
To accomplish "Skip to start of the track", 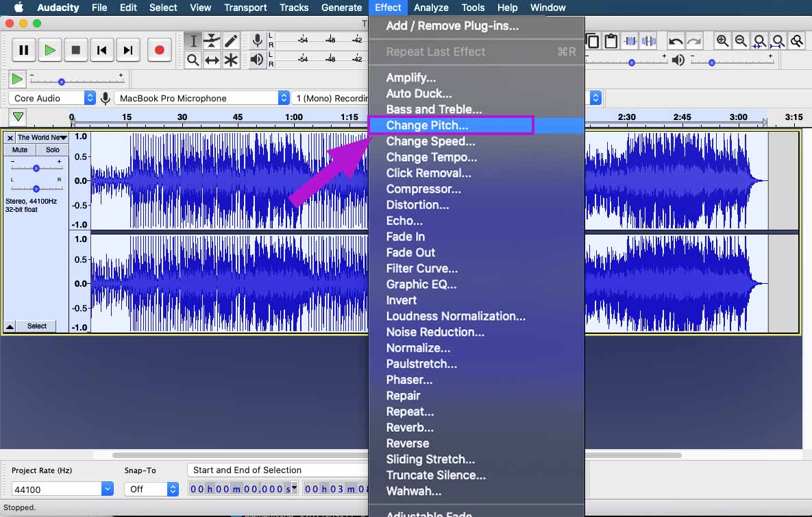I will tap(102, 50).
